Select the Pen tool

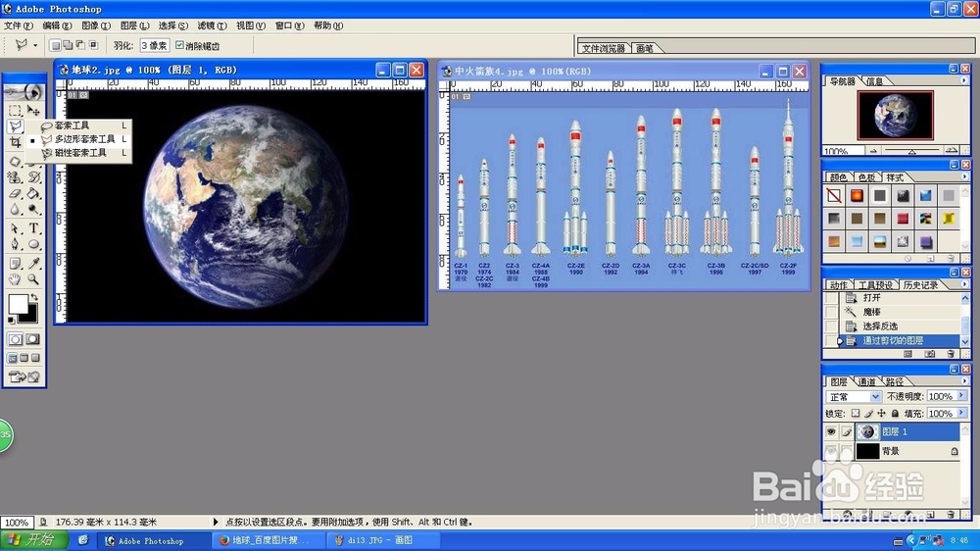tap(15, 244)
